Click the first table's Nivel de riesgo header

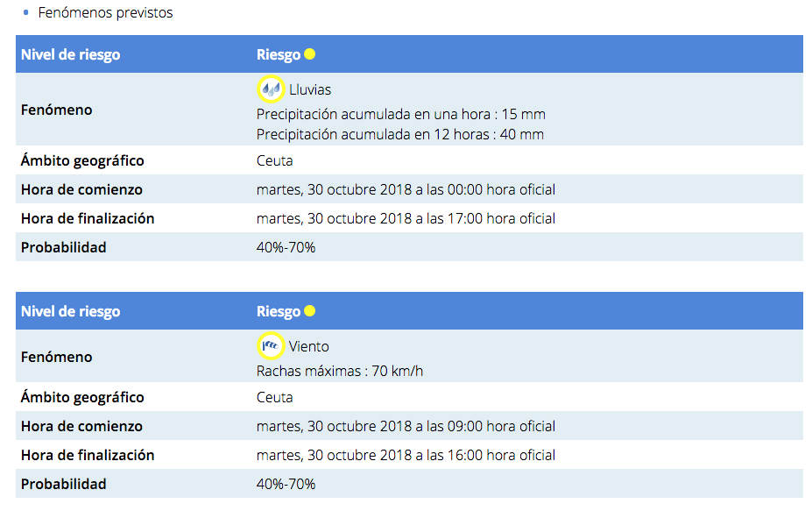(70, 54)
